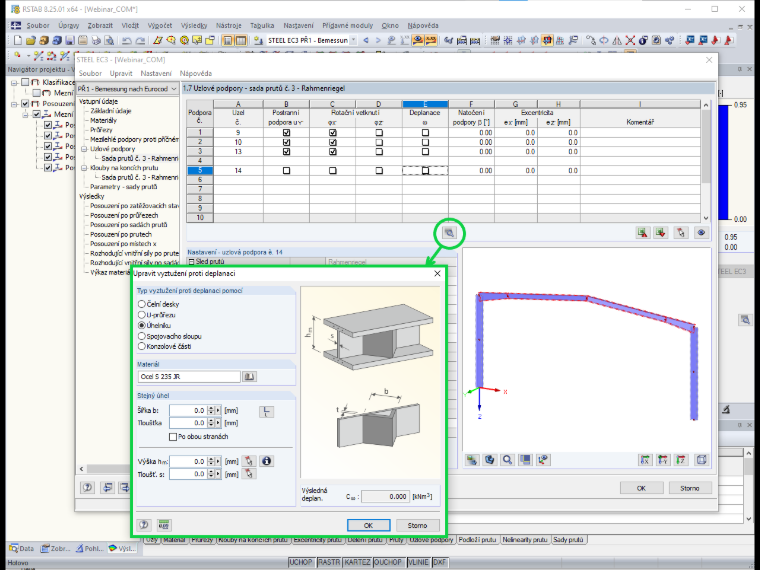Viewport: 760px width, 570px height.
Task: Select Úhelníku stiffener type
Action: (142, 325)
